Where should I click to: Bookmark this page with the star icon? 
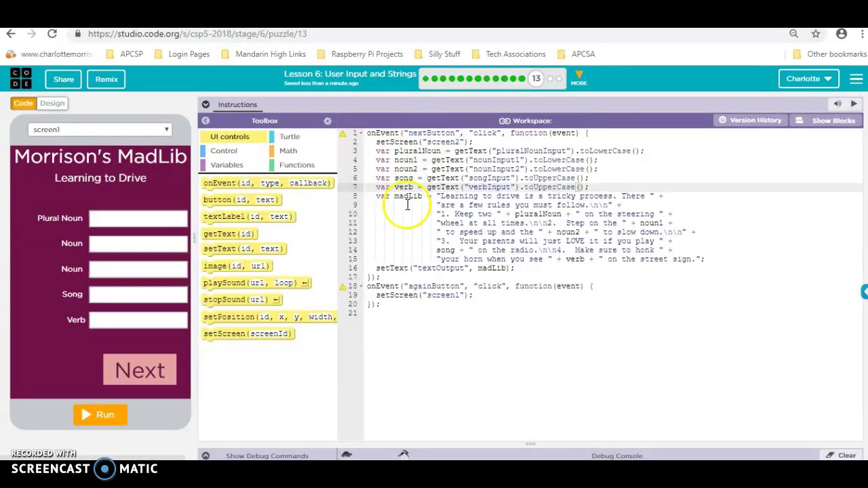pyautogui.click(x=816, y=33)
